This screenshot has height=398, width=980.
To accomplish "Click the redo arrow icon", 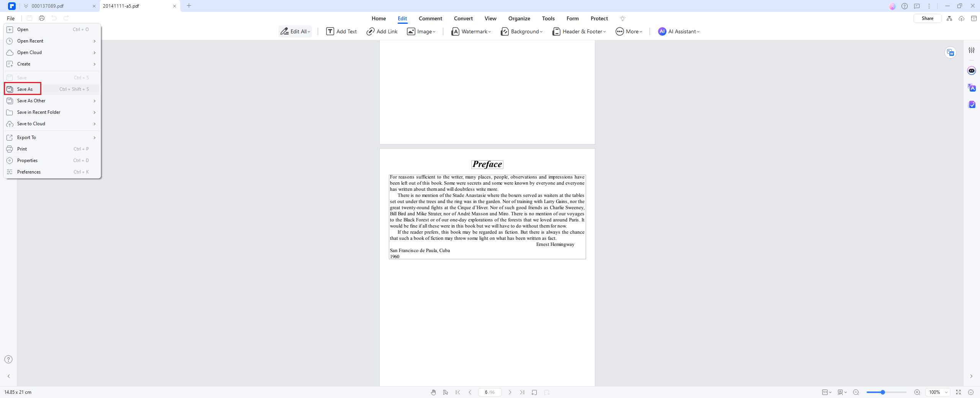I will coord(66,18).
